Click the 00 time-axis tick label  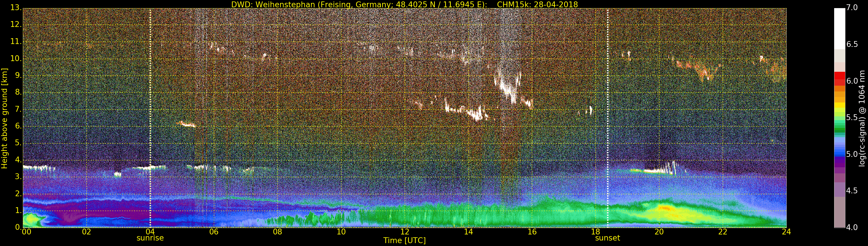[x=26, y=232]
